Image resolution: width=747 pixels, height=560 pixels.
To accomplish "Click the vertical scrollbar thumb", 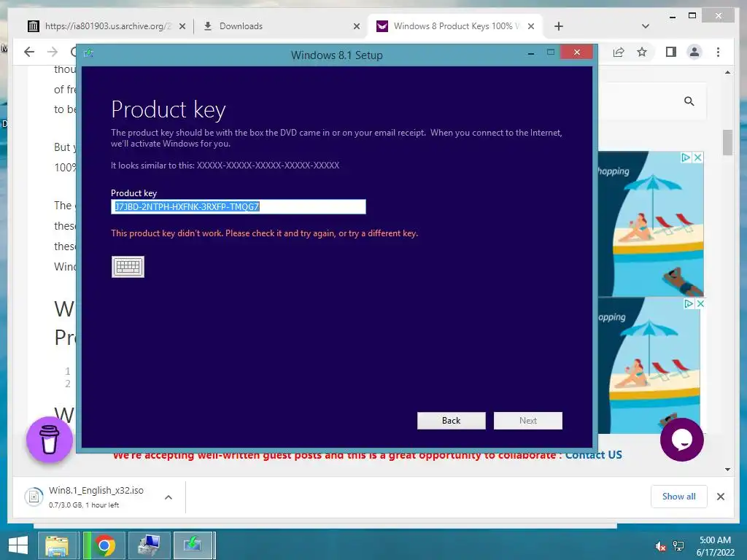I will 727,142.
